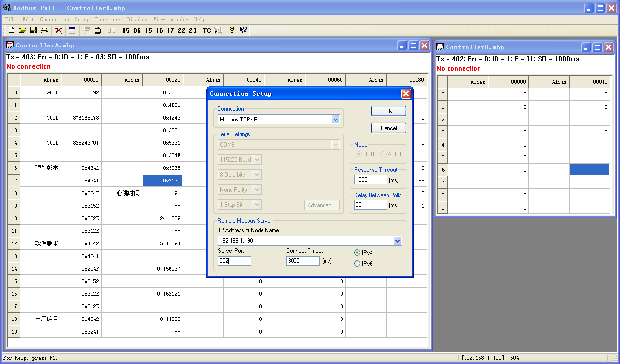The height and width of the screenshot is (364, 620).
Task: Open the Help menu
Action: tap(200, 20)
